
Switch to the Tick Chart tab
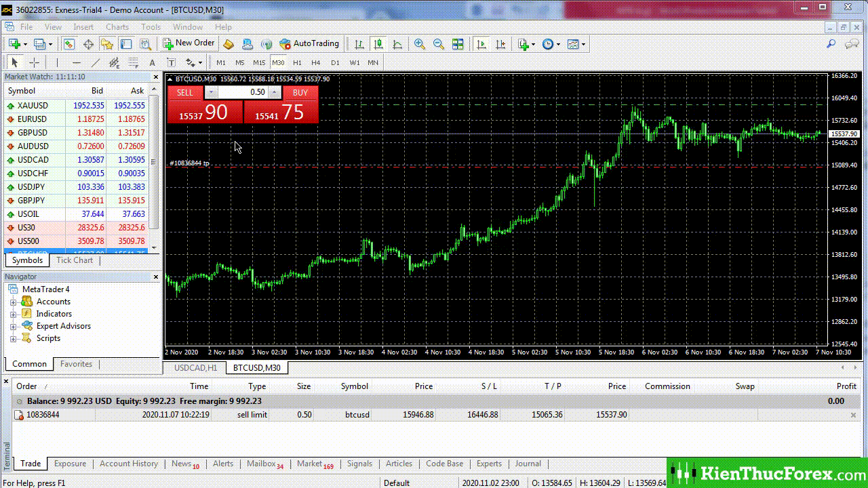click(x=75, y=260)
